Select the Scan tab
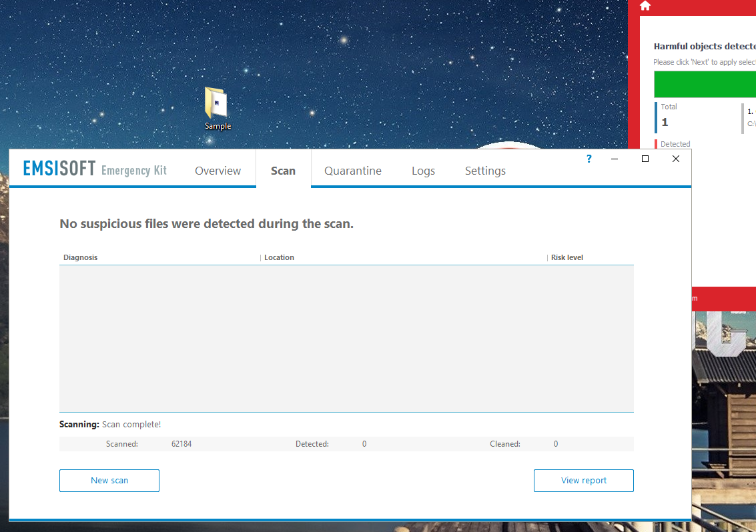Viewport: 756px width, 532px height. [283, 171]
